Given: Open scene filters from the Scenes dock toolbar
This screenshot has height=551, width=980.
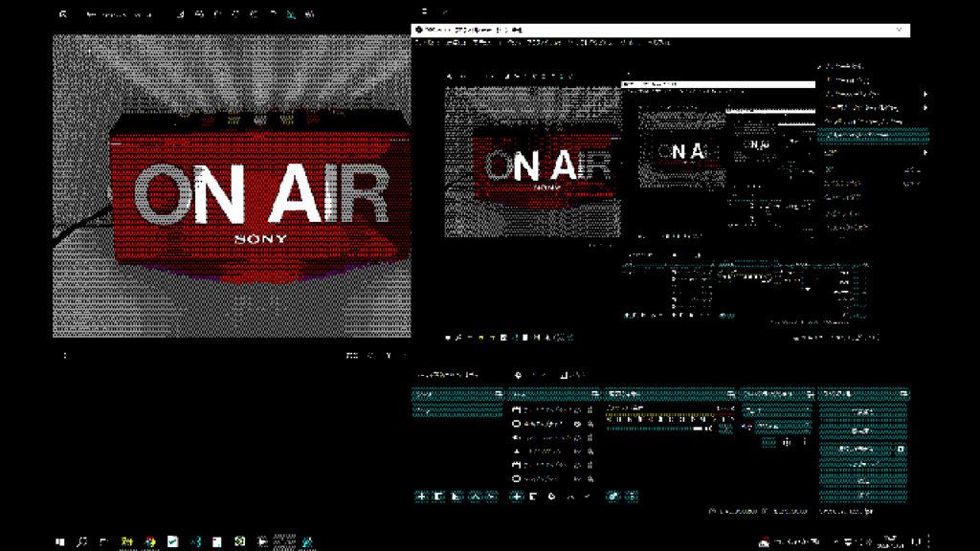Looking at the screenshot, I should coord(457,496).
